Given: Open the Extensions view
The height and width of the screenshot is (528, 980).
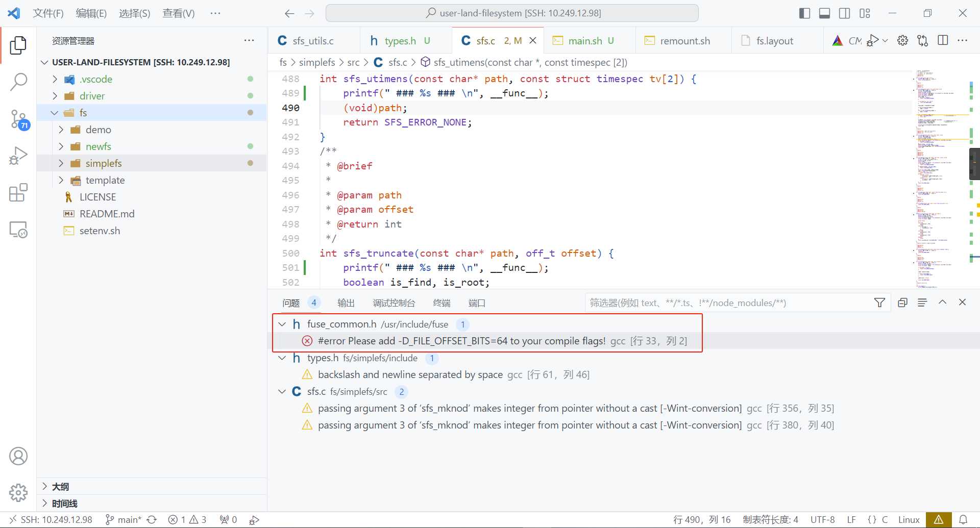Looking at the screenshot, I should (x=18, y=193).
